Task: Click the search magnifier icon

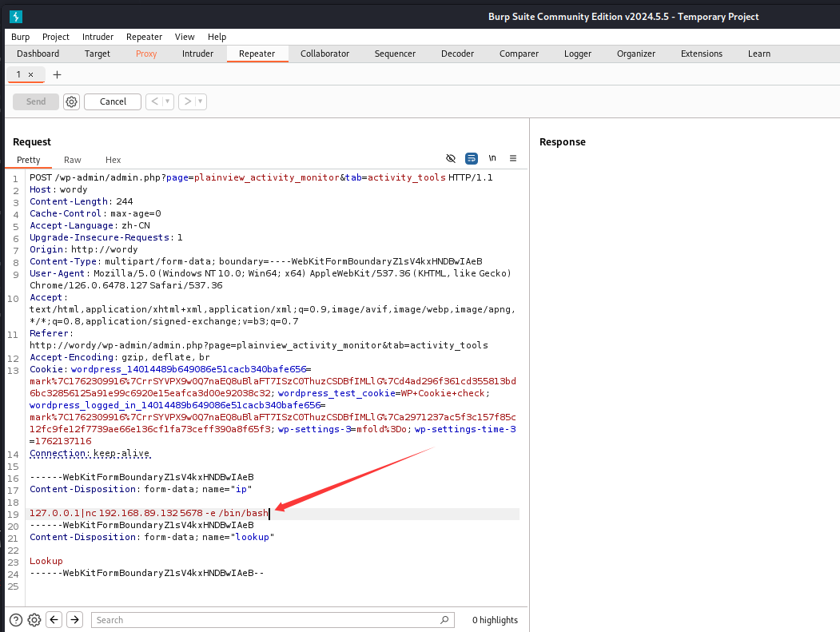Action: [x=444, y=620]
